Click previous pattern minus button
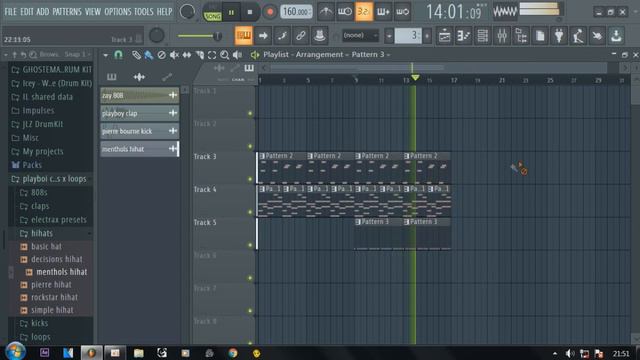This screenshot has width=640, height=360. pyautogui.click(x=389, y=36)
